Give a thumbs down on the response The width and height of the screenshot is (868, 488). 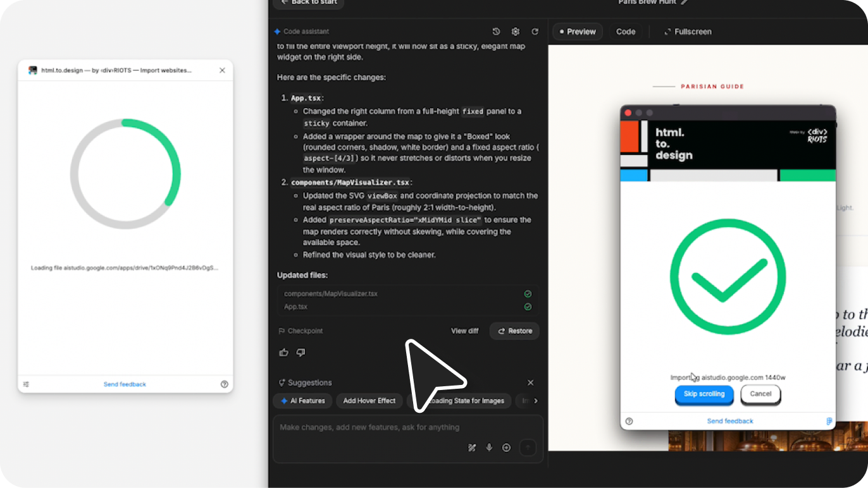click(300, 352)
